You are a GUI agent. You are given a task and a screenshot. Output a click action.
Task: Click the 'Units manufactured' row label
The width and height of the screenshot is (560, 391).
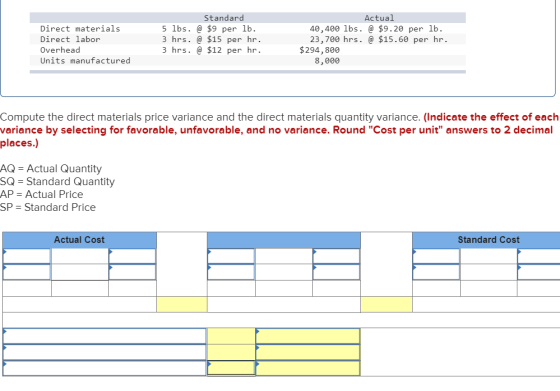click(85, 61)
